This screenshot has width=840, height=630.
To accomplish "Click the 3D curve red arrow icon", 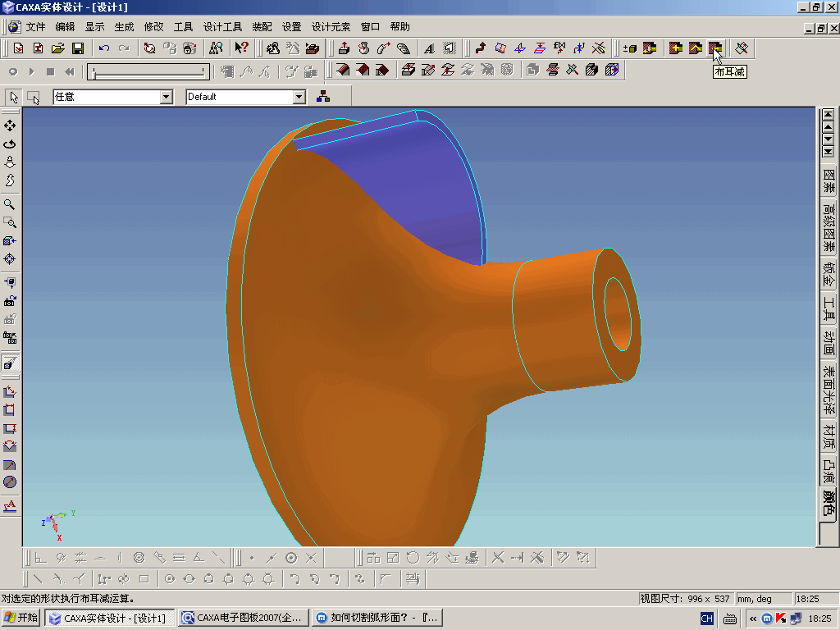I will coord(480,48).
